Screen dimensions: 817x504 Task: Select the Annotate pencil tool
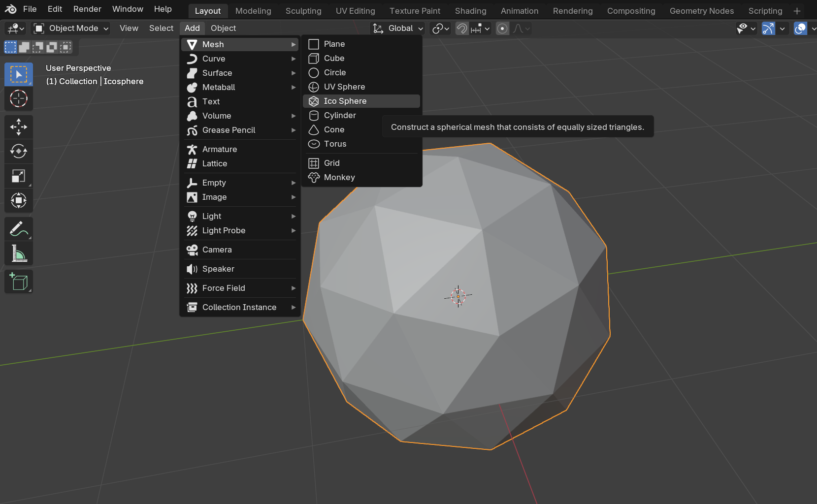coord(19,229)
